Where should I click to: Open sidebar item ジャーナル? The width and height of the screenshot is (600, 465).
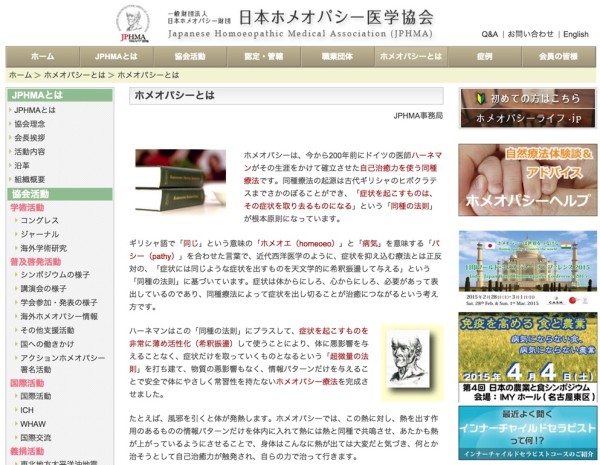click(x=39, y=234)
